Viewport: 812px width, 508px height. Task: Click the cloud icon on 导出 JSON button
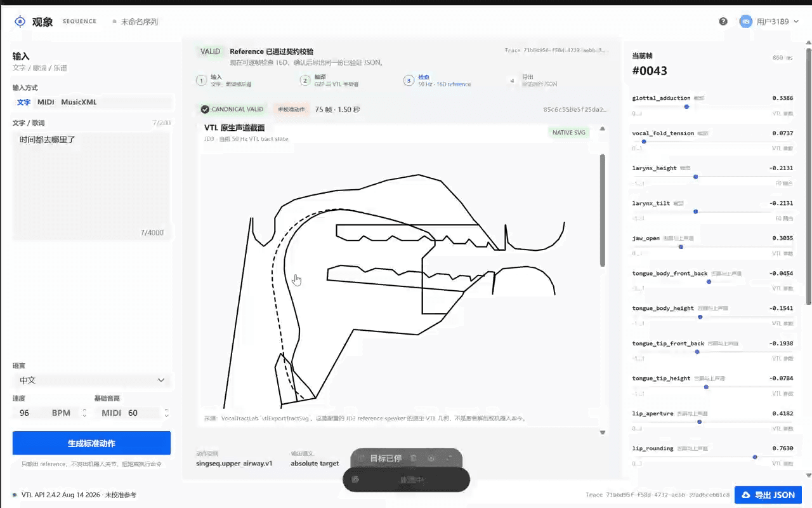tap(747, 495)
